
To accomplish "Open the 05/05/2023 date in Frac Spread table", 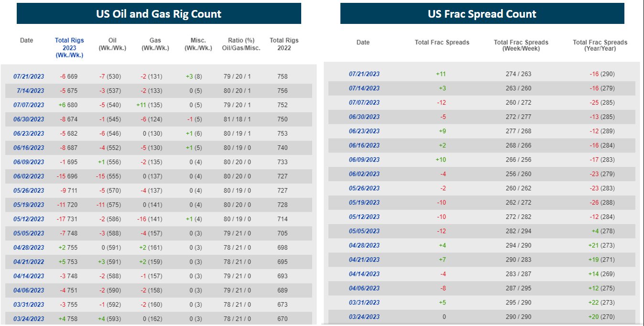I will 364,231.
